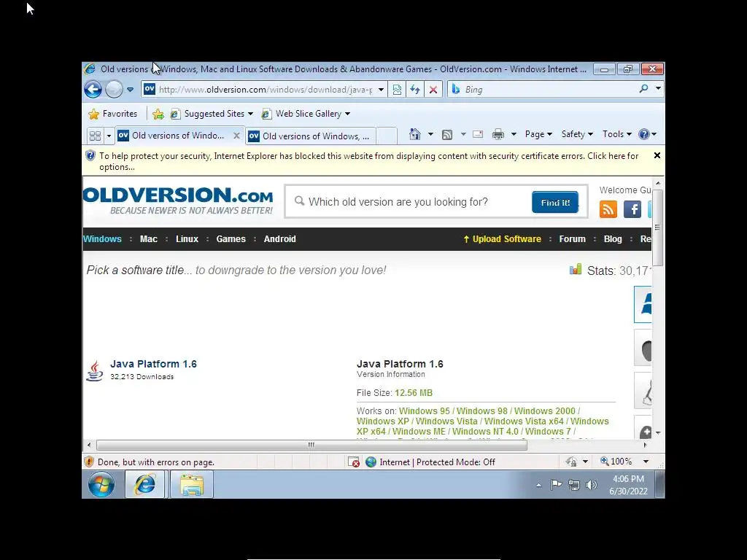The width and height of the screenshot is (747, 560).
Task: Click the Java Platform 1.6 title link
Action: pos(153,364)
